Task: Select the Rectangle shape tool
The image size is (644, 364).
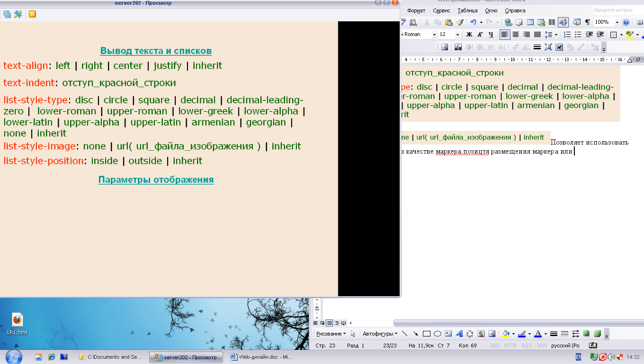Action: pyautogui.click(x=427, y=334)
